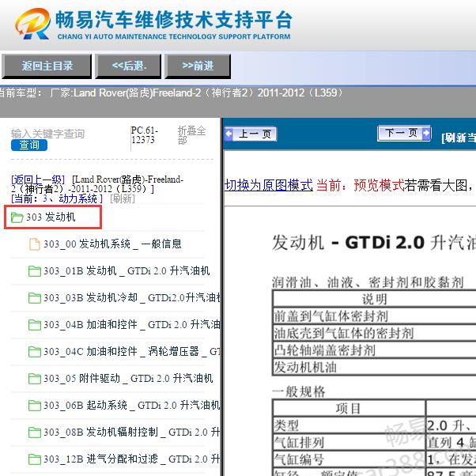Click the 刷新当 refresh link in blue bar
The image size is (476, 476).
point(459,138)
